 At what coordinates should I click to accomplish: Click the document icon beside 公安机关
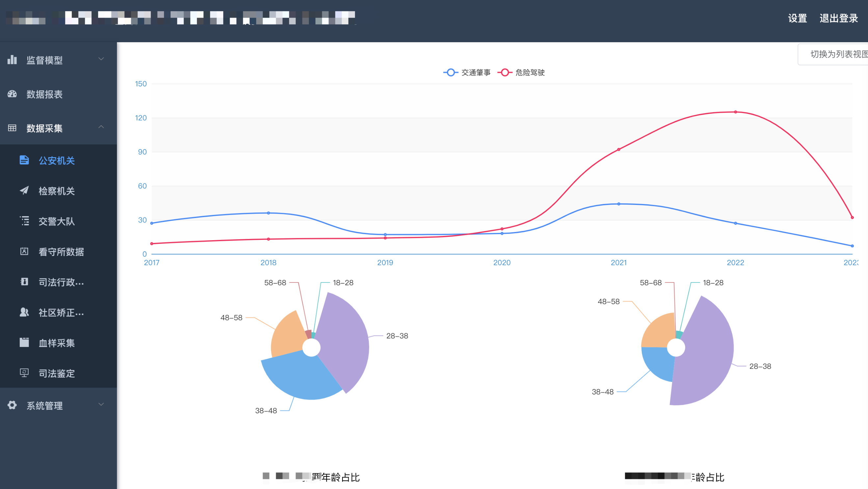[24, 160]
